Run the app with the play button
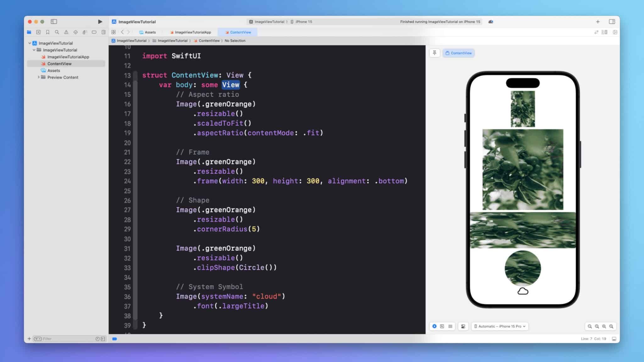The width and height of the screenshot is (644, 362). pyautogui.click(x=100, y=22)
